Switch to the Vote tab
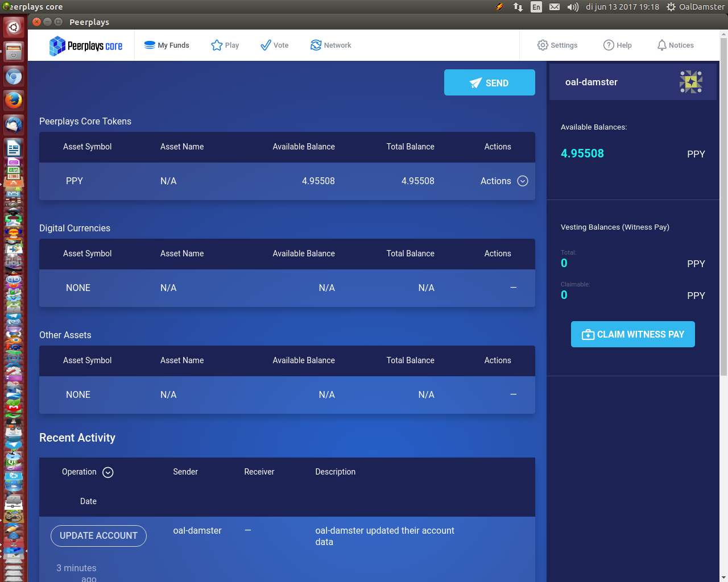 [x=274, y=45]
